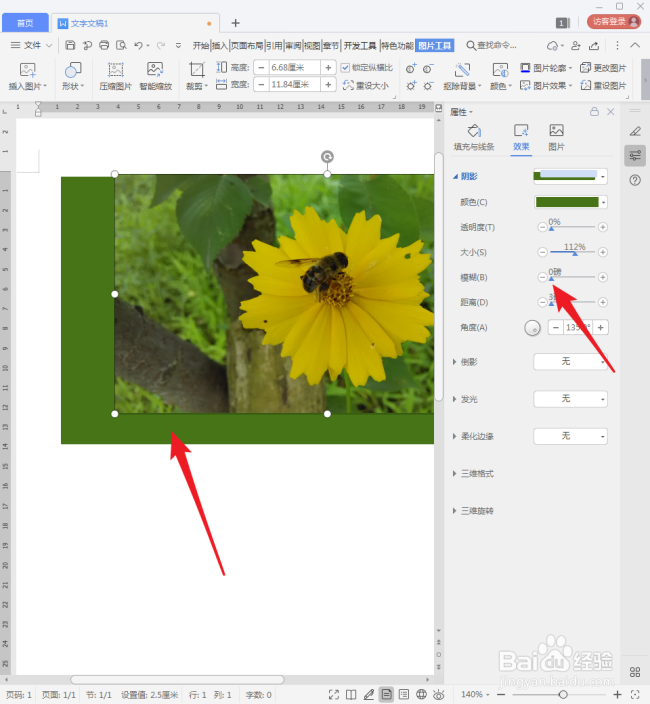The image size is (650, 704).
Task: Select outline view mode button
Action: [x=404, y=695]
